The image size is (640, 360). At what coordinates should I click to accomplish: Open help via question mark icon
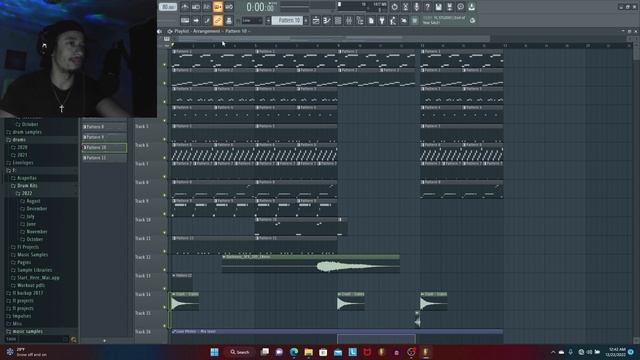427,7
